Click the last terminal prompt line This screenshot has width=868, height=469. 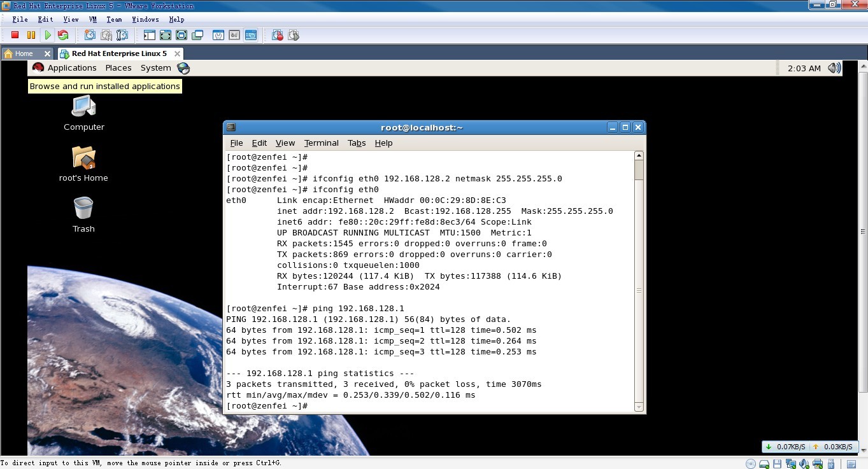[267, 406]
